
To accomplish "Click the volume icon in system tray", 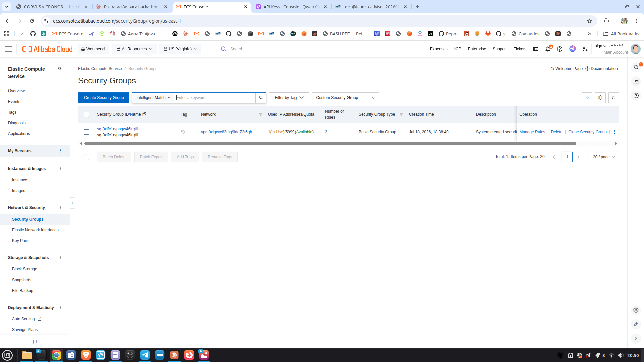I will coord(621,355).
